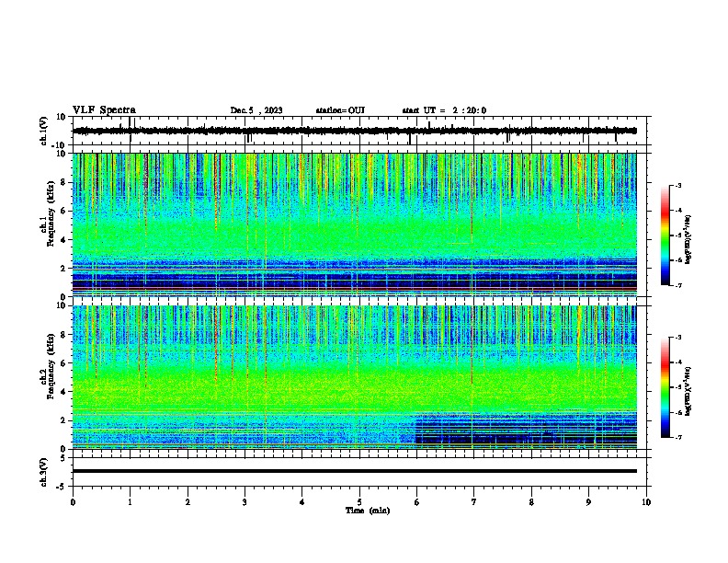Click the "Time (min)" axis title

coord(368,511)
